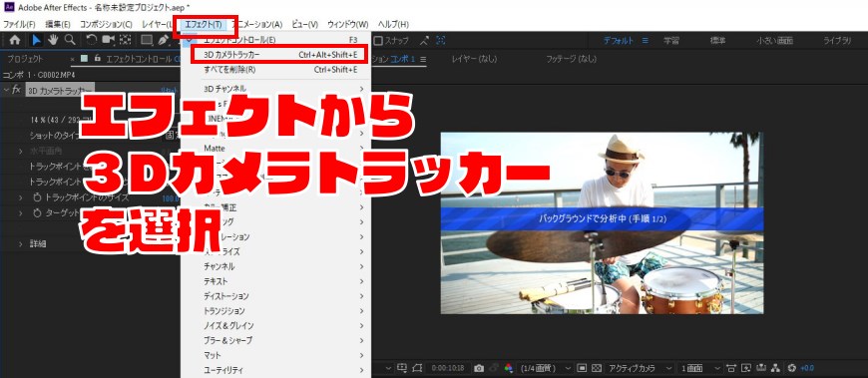Toggle pixel aspect ratio correction

pyautogui.click(x=732, y=368)
